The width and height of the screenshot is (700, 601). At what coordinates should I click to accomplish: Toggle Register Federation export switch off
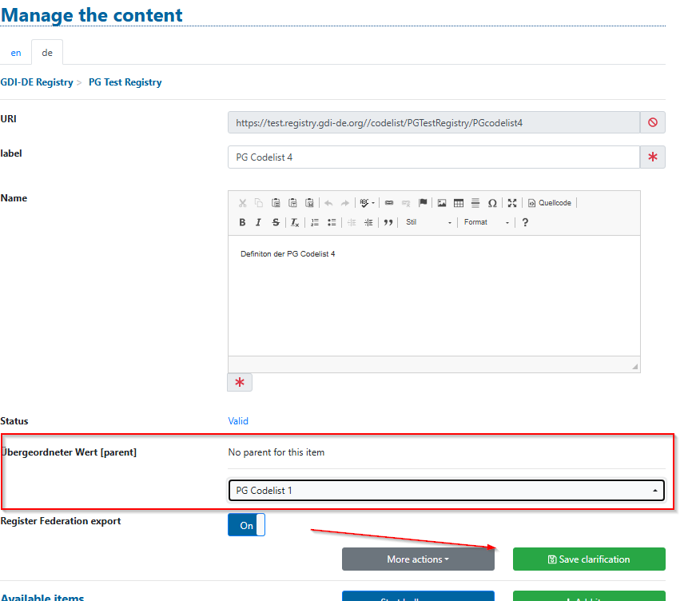tap(246, 525)
